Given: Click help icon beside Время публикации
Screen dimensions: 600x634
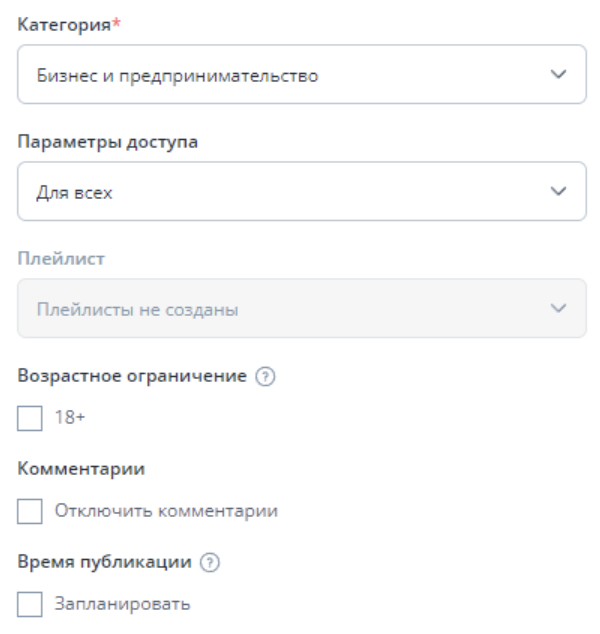Looking at the screenshot, I should (209, 563).
